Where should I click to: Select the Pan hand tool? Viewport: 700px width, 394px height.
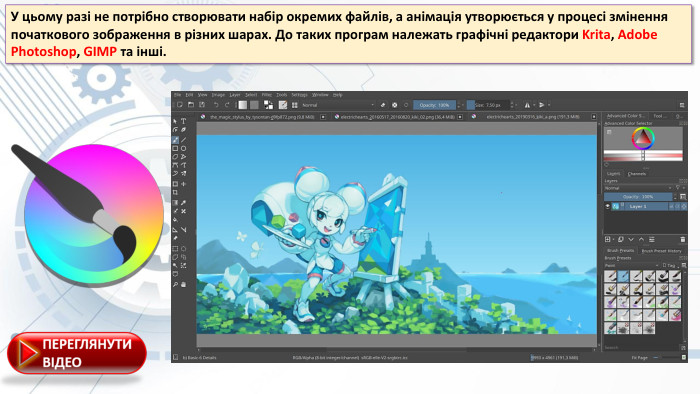(x=183, y=284)
